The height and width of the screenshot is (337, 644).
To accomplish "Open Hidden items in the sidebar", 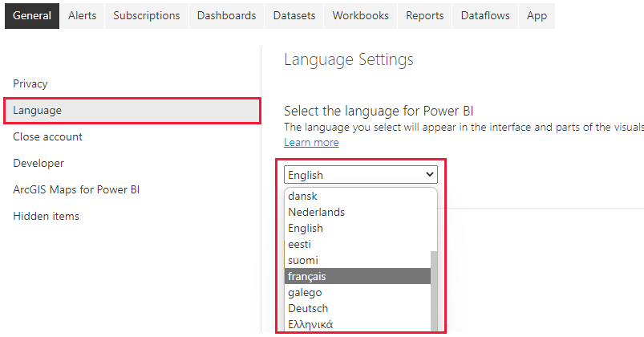I will [x=46, y=216].
